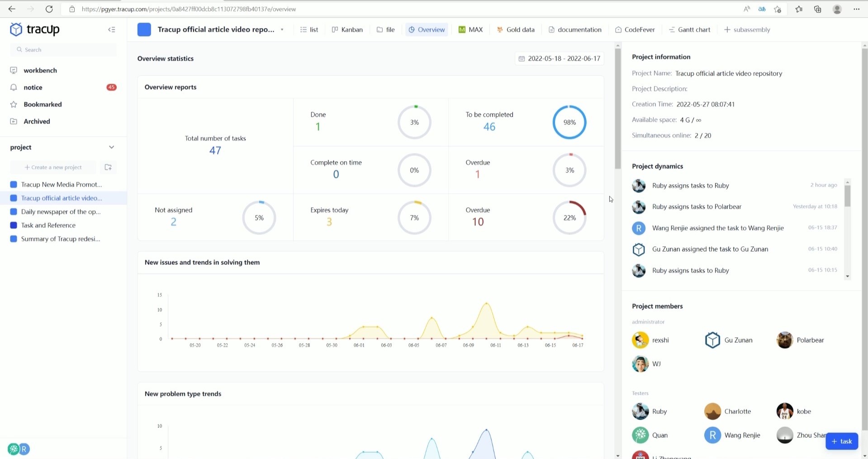Add a subassembly tab
Image resolution: width=868 pixels, height=459 pixels.
[x=747, y=30]
